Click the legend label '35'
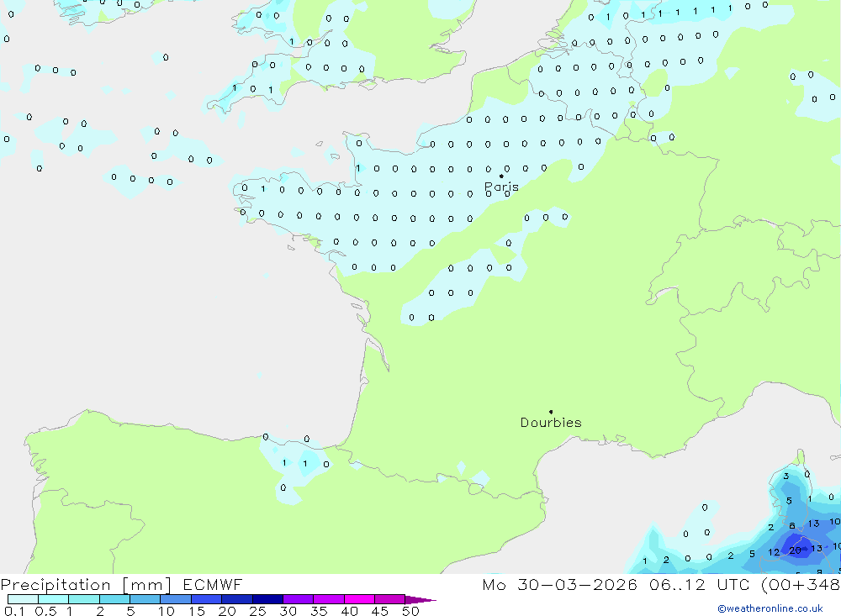Viewport: 841px width, 616px height. click(319, 611)
